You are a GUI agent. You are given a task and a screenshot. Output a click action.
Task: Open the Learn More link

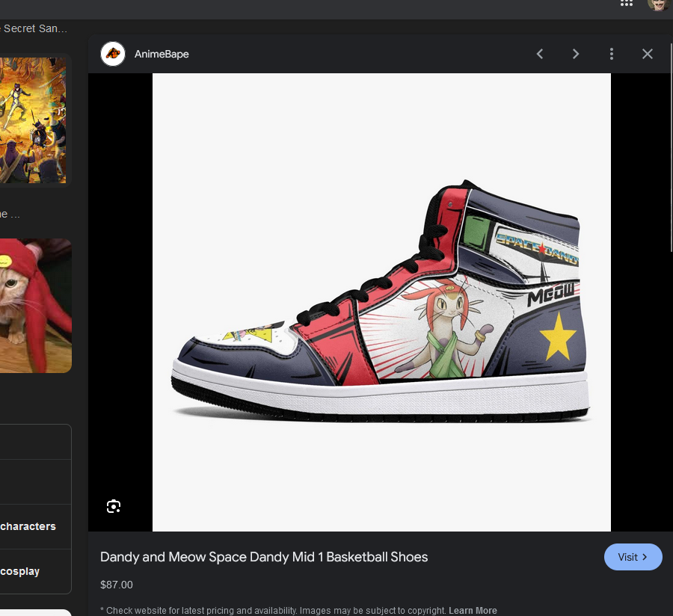[x=473, y=611]
